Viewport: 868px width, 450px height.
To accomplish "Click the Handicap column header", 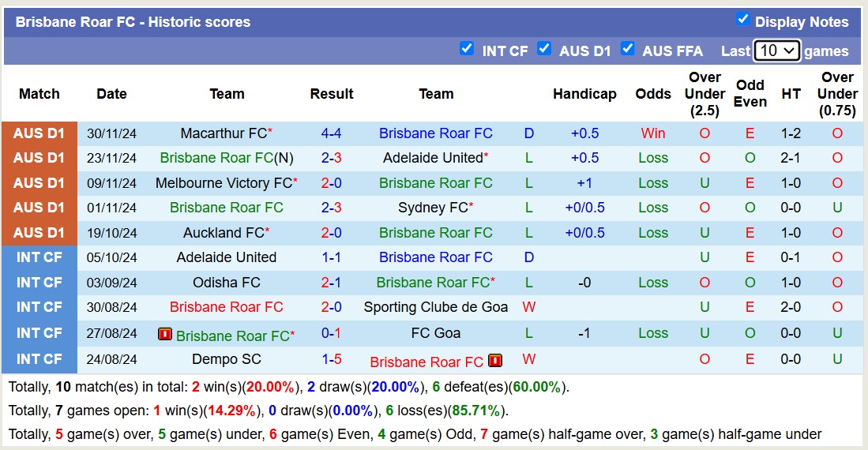I will pyautogui.click(x=584, y=94).
